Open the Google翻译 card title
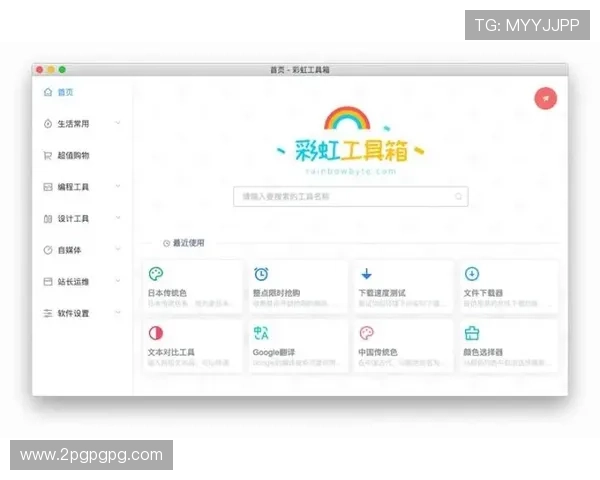Screen dimensions: 600x480 coord(274,352)
